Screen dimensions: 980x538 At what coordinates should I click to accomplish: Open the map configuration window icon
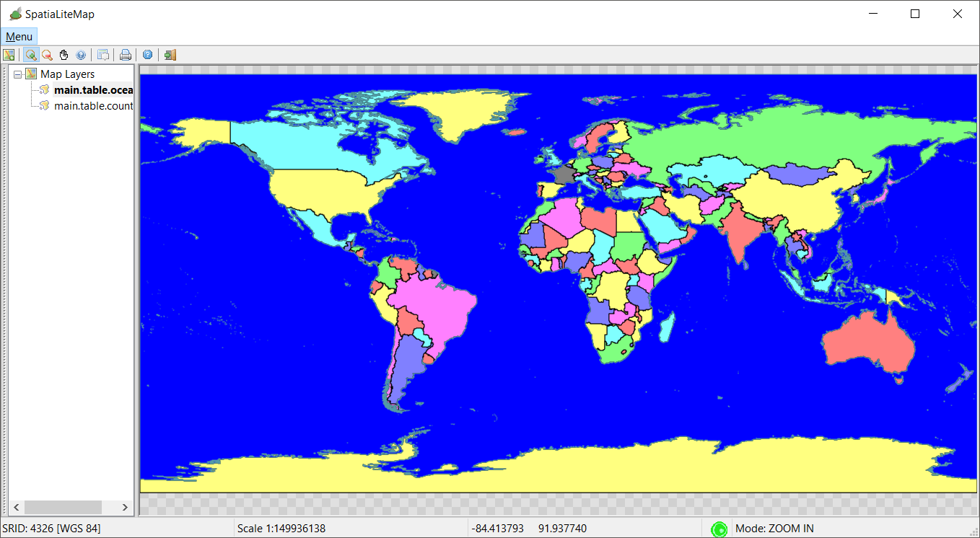tap(103, 55)
